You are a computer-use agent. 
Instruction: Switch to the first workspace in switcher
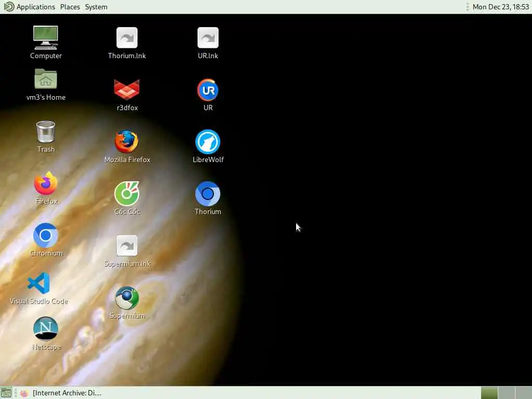pos(489,393)
